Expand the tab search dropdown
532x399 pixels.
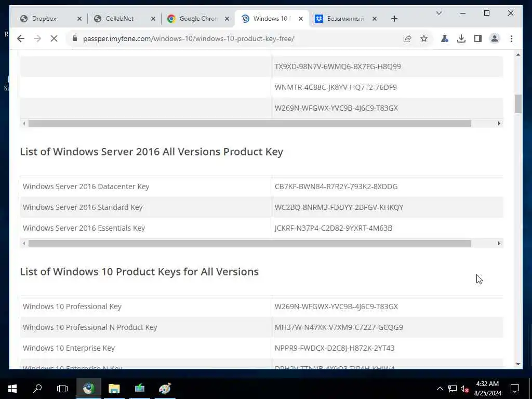pos(438,13)
